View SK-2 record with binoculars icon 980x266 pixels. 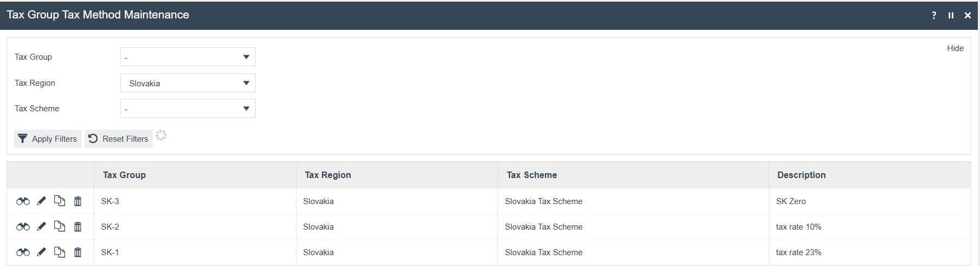pyautogui.click(x=23, y=227)
